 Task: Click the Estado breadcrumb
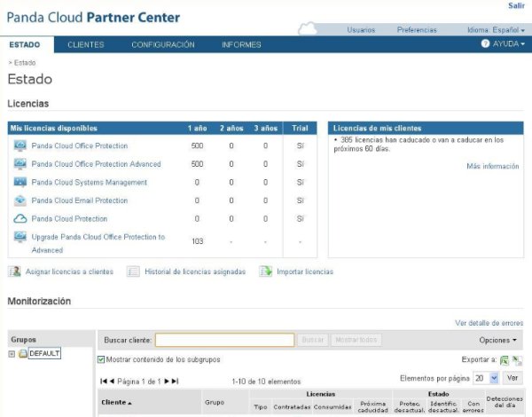click(25, 63)
